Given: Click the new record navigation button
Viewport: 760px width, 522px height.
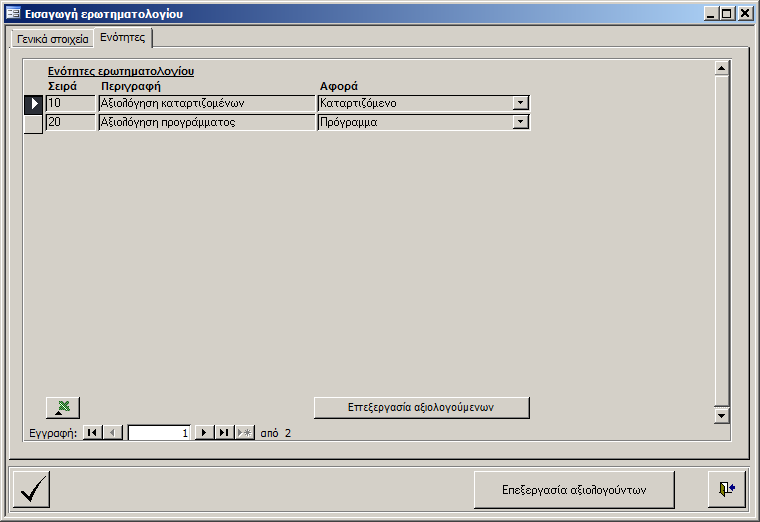Looking at the screenshot, I should click(245, 433).
